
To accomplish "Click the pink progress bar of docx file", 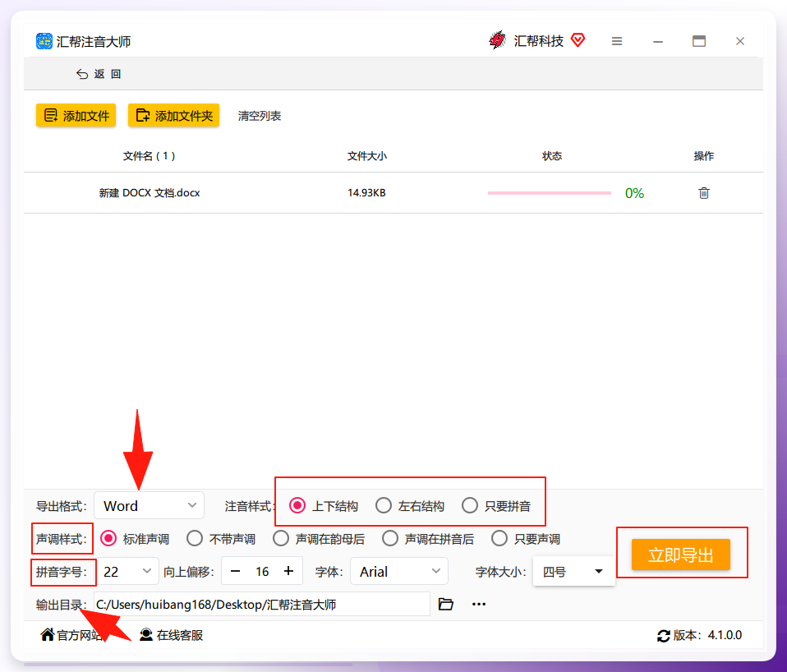I will pos(549,193).
